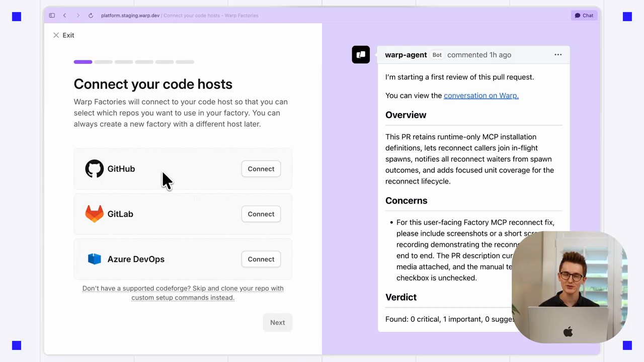Click the GitLab fox logo icon
The height and width of the screenshot is (362, 644).
[94, 214]
